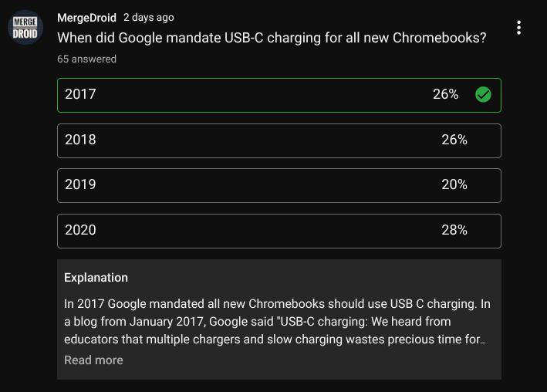Select the 2018 poll option
The width and height of the screenshot is (547, 392).
(x=231, y=140)
